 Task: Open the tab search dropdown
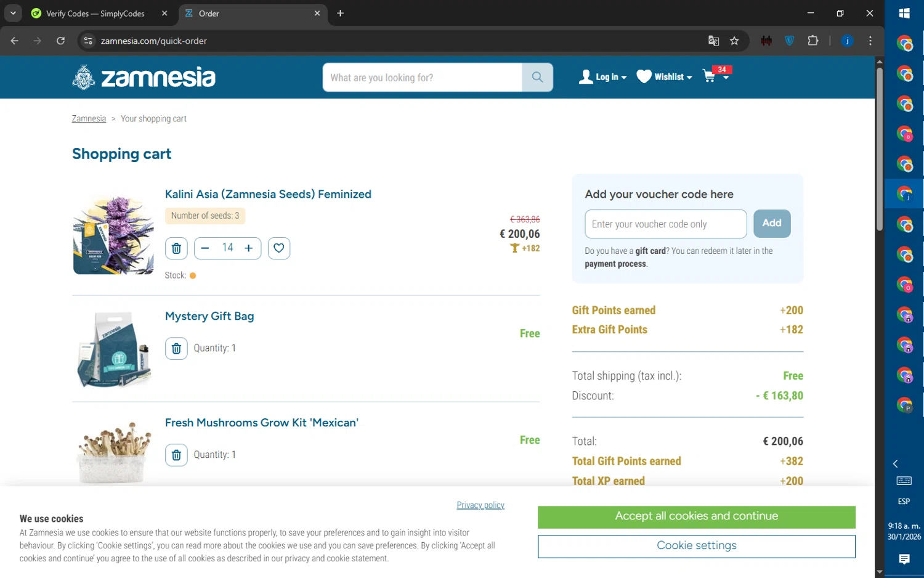(x=13, y=14)
